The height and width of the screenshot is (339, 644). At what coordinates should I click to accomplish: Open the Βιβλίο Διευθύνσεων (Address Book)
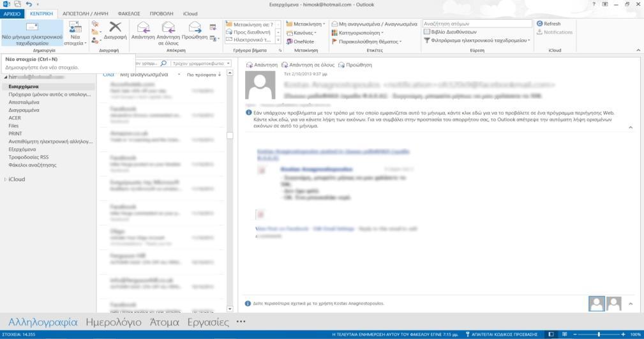pos(450,32)
